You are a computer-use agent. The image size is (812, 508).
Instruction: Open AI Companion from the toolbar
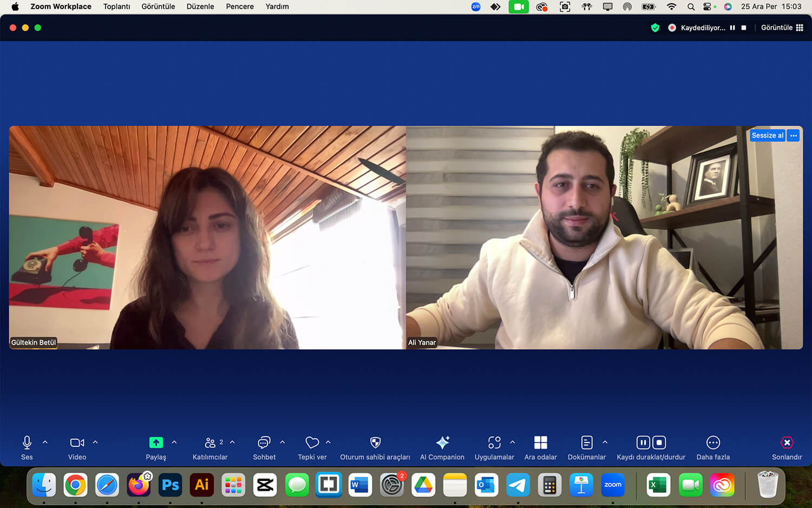pos(442,443)
